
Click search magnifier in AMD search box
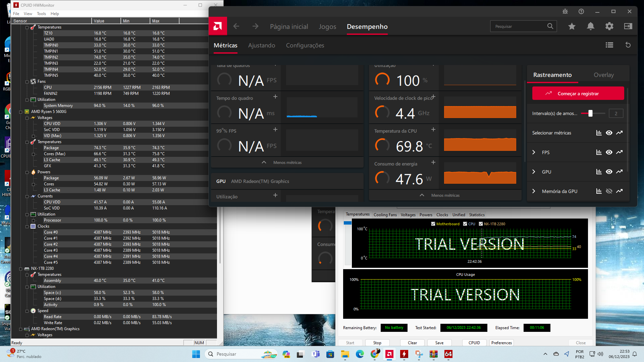[x=550, y=26]
